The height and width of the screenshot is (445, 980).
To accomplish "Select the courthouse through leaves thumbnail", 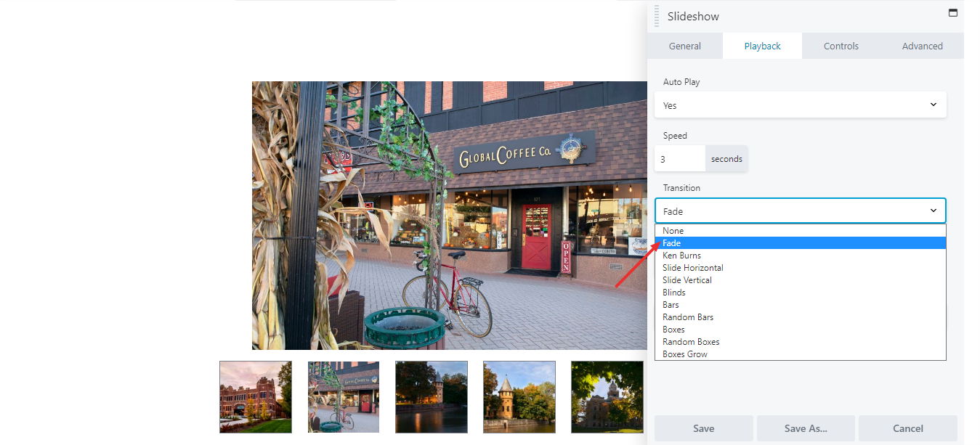I will tap(607, 397).
